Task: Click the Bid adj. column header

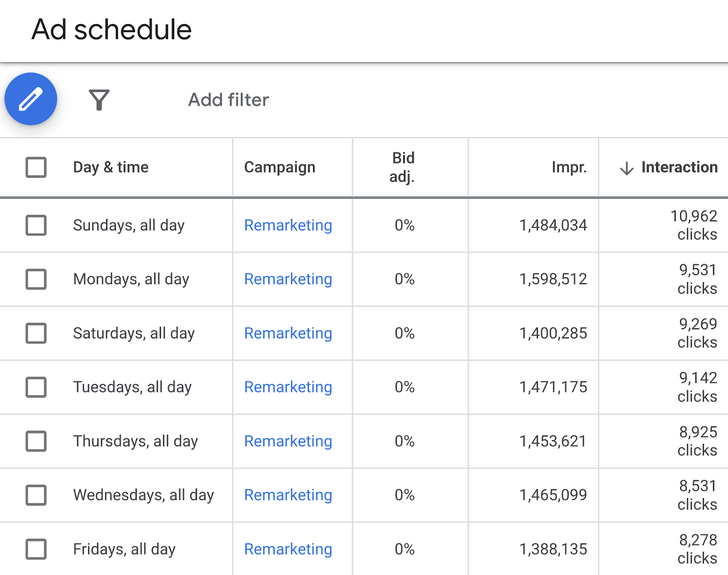Action: (x=402, y=168)
